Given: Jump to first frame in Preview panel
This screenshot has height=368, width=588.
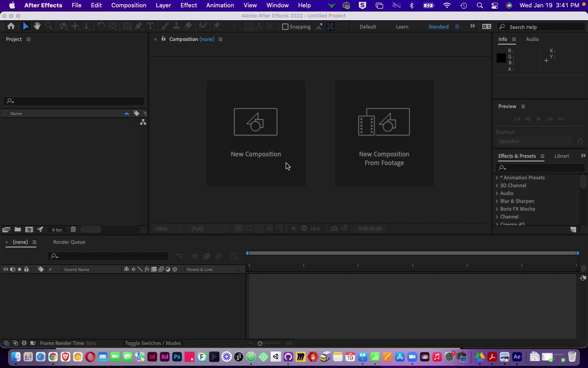Looking at the screenshot, I should coord(517,119).
